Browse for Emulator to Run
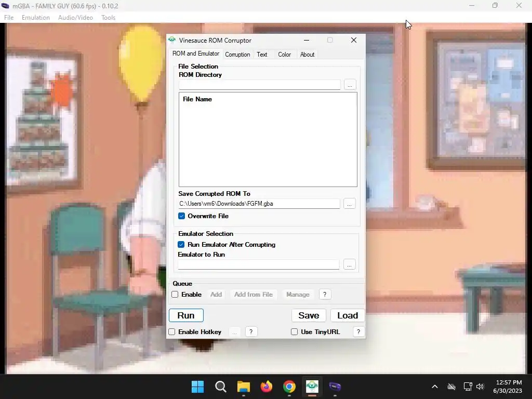The width and height of the screenshot is (532, 399). (350, 264)
